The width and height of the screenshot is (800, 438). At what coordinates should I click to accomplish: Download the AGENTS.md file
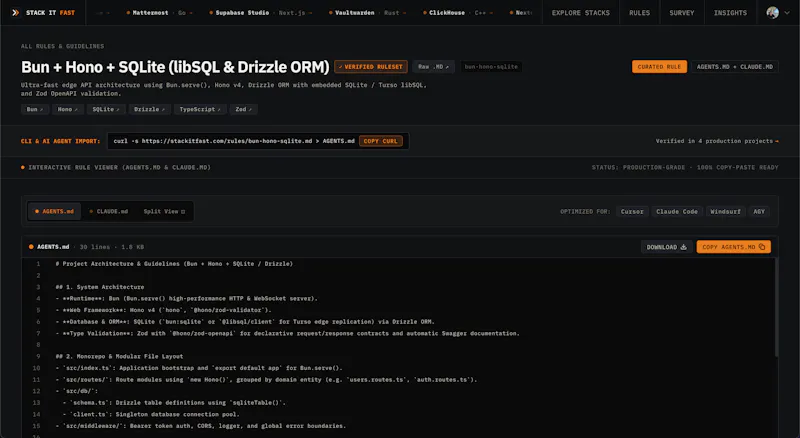coord(666,247)
